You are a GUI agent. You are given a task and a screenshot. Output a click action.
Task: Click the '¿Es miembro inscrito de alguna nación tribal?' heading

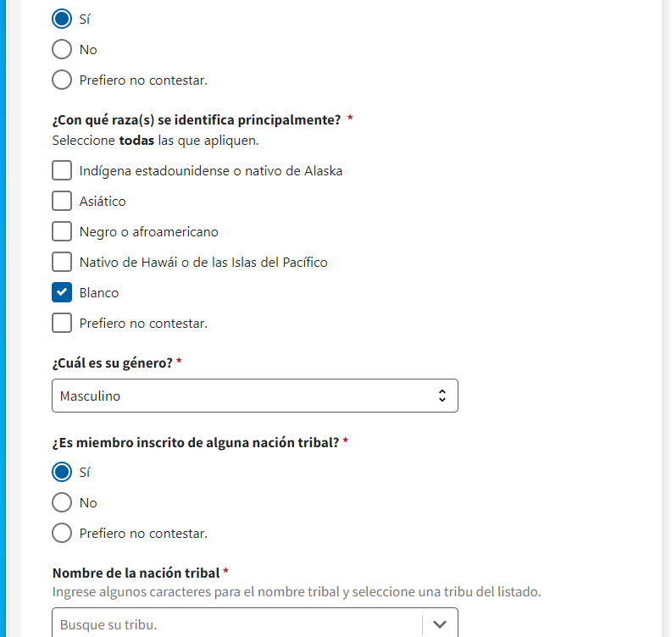[196, 442]
